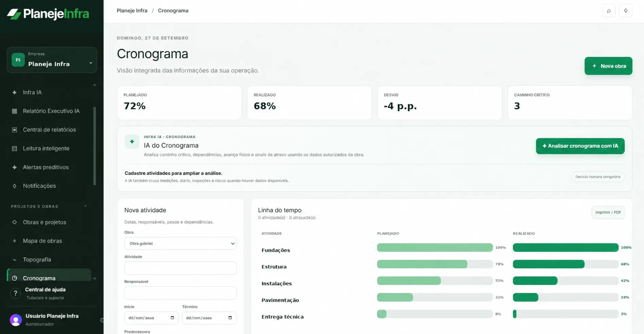Screen dimensions: 644x334
Task: Click the Cronograma clock icon
Action: (14, 278)
